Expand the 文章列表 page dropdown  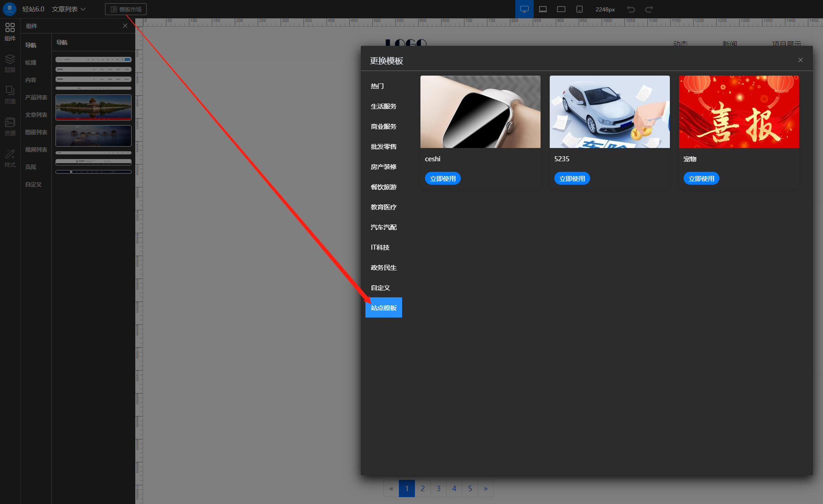(69, 9)
